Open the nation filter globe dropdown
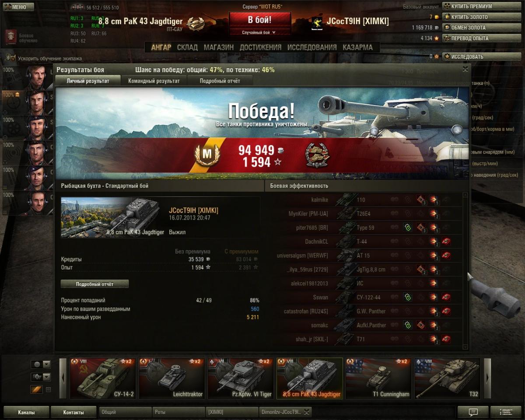The image size is (525, 420). (41, 364)
